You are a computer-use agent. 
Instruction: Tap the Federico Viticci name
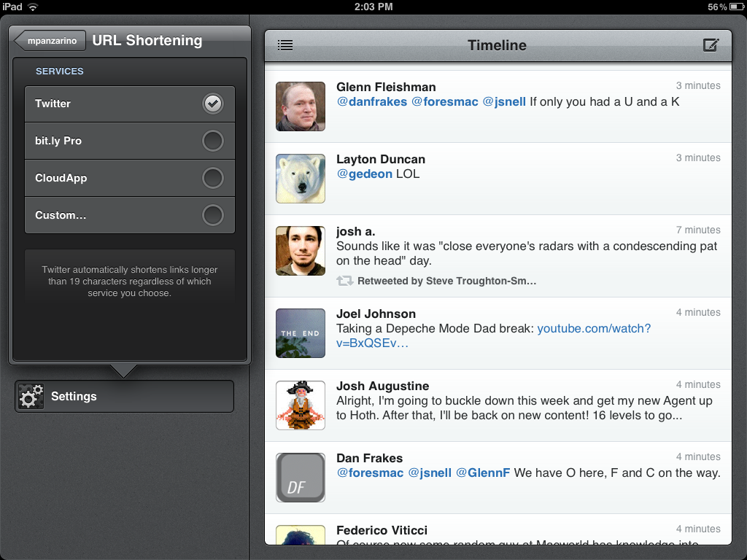382,531
